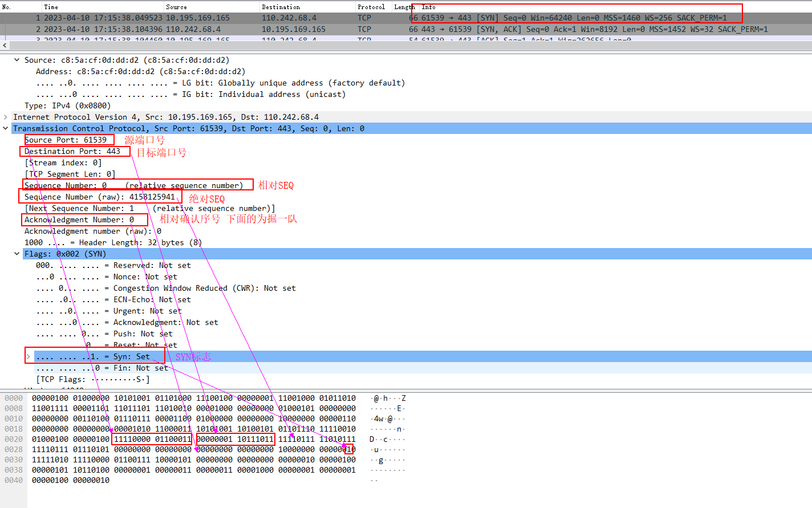The height and width of the screenshot is (508, 812).
Task: Select the Type: IPv4 (0x0800) field
Action: click(x=67, y=105)
